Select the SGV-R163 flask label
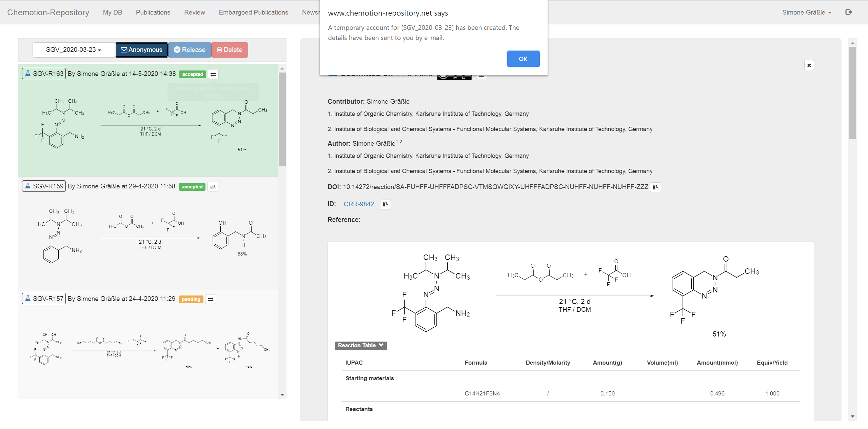 (x=44, y=74)
